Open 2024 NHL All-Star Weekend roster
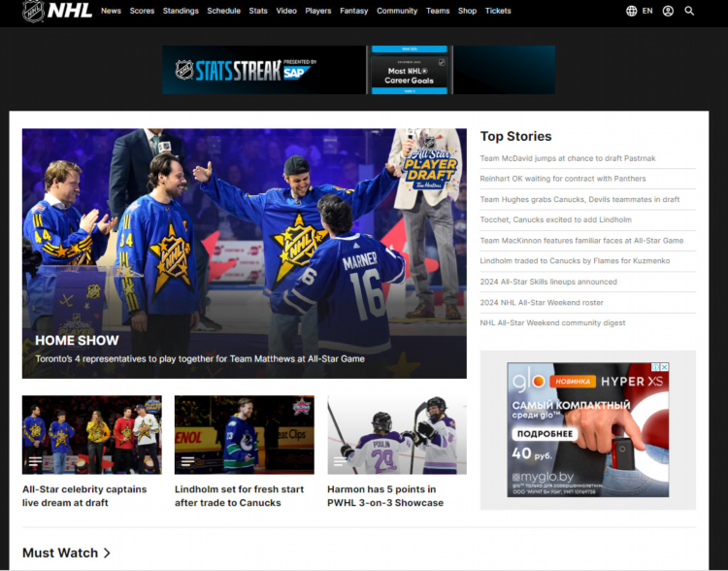This screenshot has width=728, height=571. pyautogui.click(x=542, y=302)
